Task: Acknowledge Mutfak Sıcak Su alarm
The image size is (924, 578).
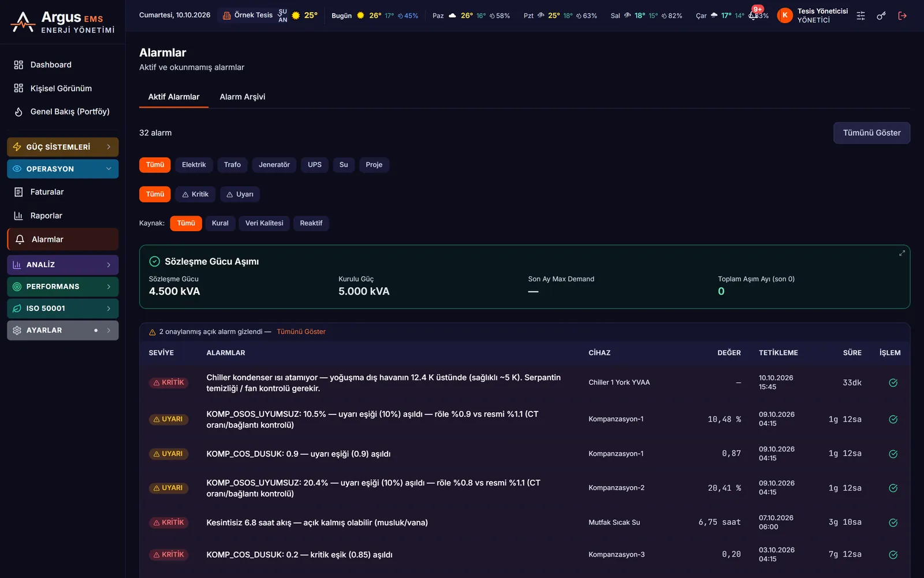Action: [x=893, y=523]
